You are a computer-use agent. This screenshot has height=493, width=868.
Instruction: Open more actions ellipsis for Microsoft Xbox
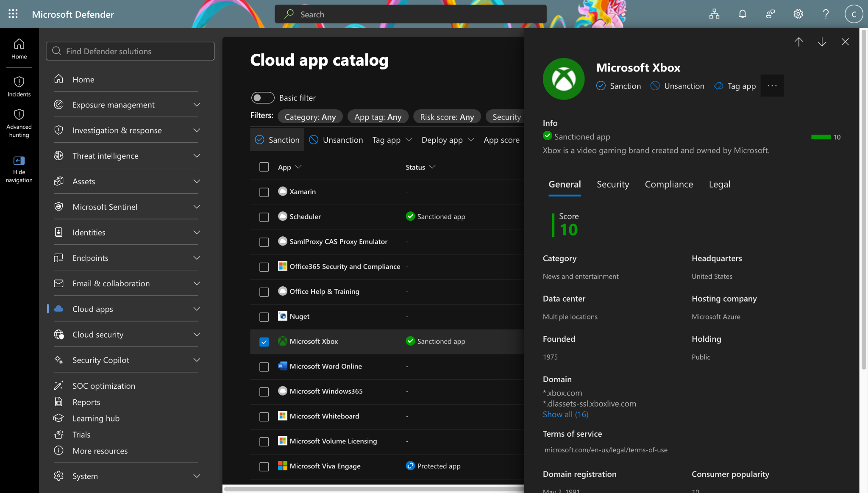pos(772,86)
